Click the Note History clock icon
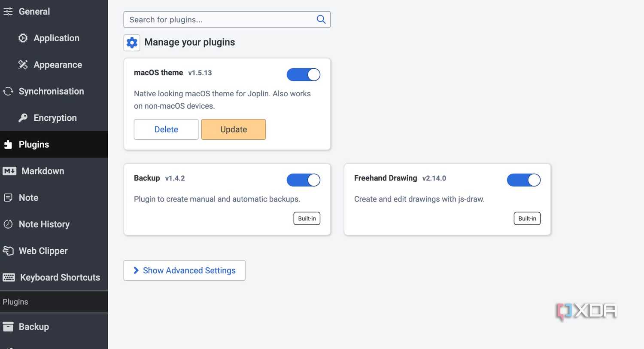The width and height of the screenshot is (644, 349). [8, 224]
